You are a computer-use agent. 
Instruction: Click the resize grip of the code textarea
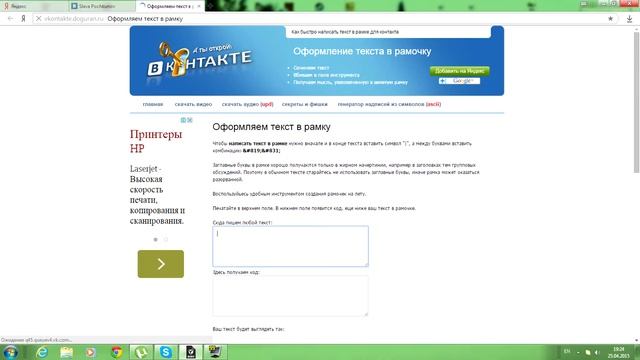(366, 314)
